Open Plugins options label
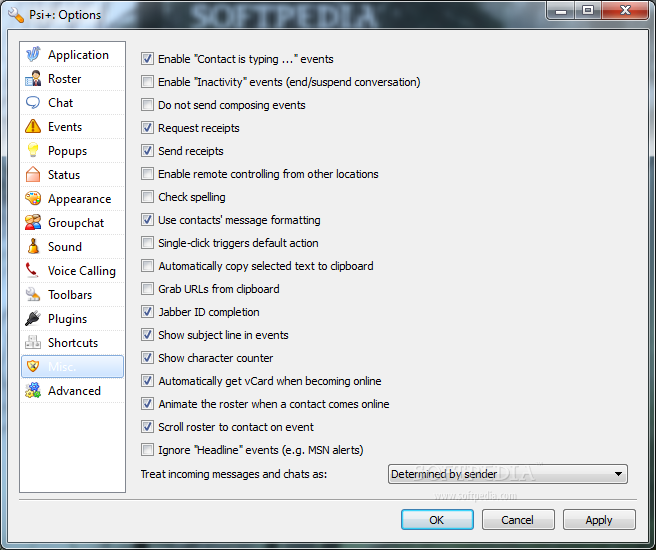Image resolution: width=656 pixels, height=550 pixels. tap(67, 319)
